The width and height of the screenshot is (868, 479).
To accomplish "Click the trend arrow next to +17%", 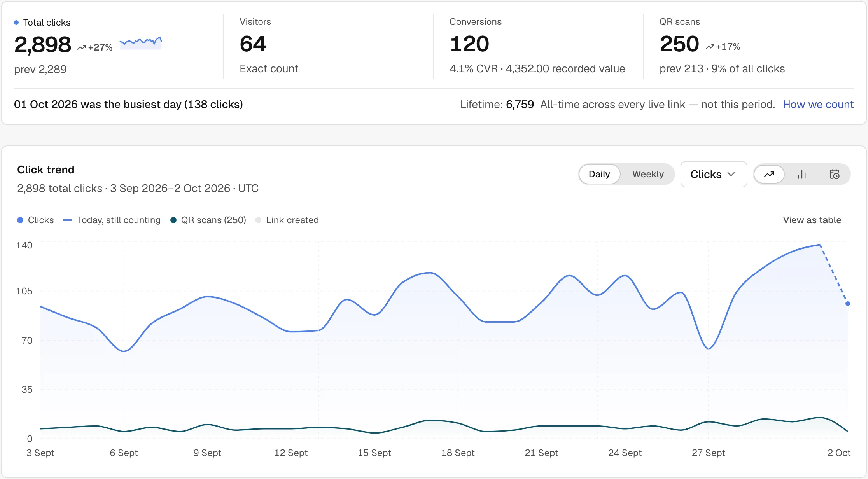I will [710, 47].
